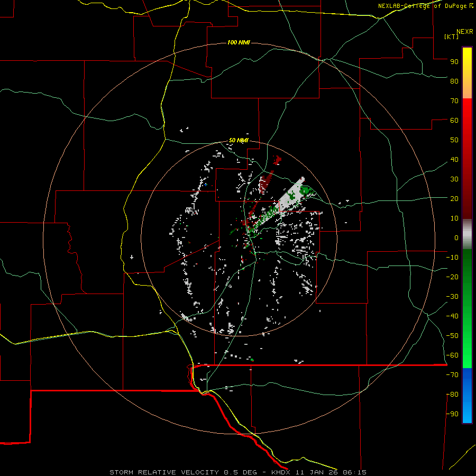Click the -50 value on the velocity scale
Screen dimensions: 476x476
click(x=452, y=336)
